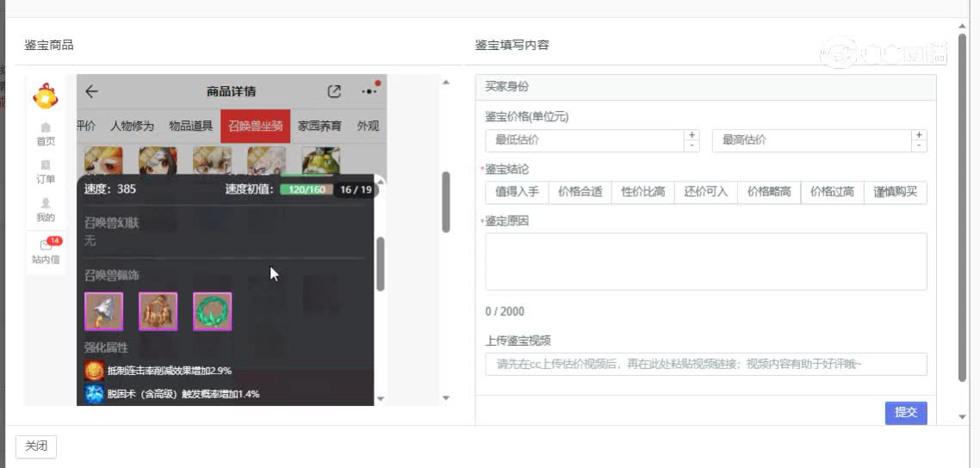Image resolution: width=980 pixels, height=468 pixels.
Task: Decrease 最高估价 with minus stepper
Action: tap(919, 146)
